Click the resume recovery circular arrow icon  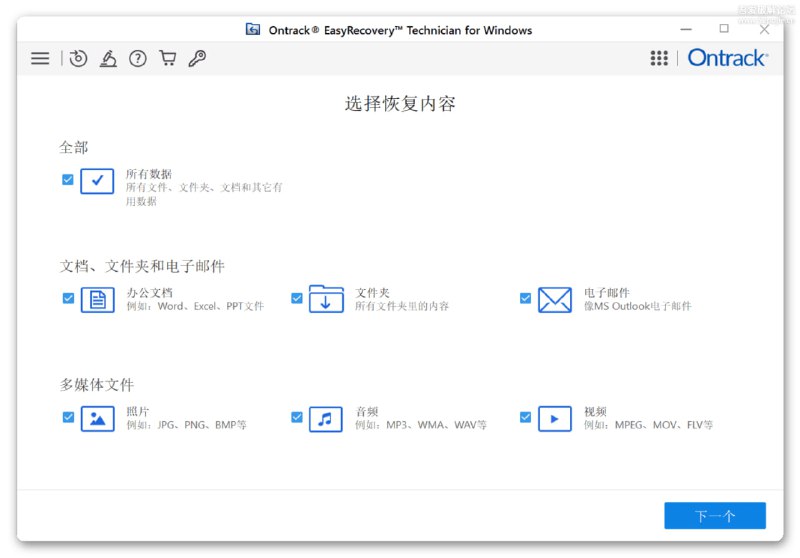coord(78,58)
